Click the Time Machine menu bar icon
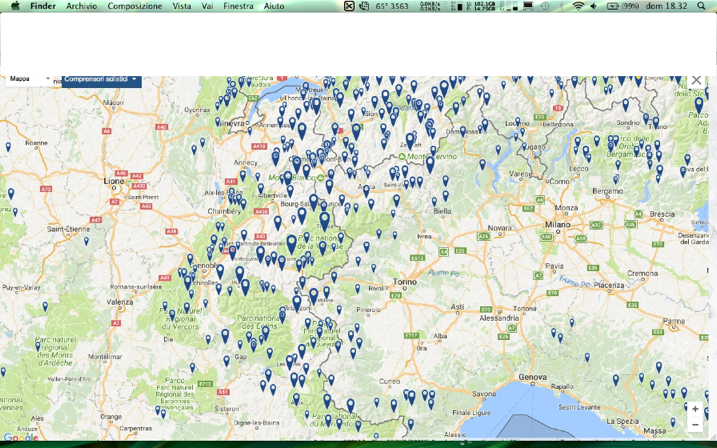Viewport: 717px width, 448px height. pyautogui.click(x=545, y=6)
